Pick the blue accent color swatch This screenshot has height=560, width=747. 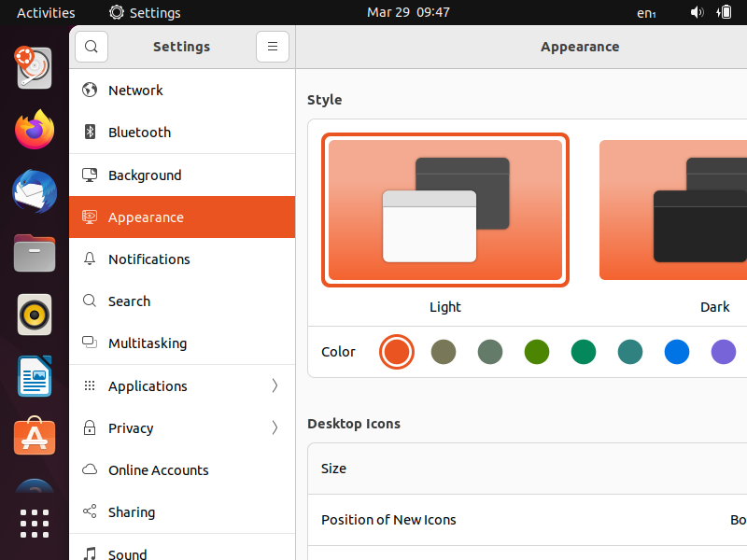coord(677,352)
